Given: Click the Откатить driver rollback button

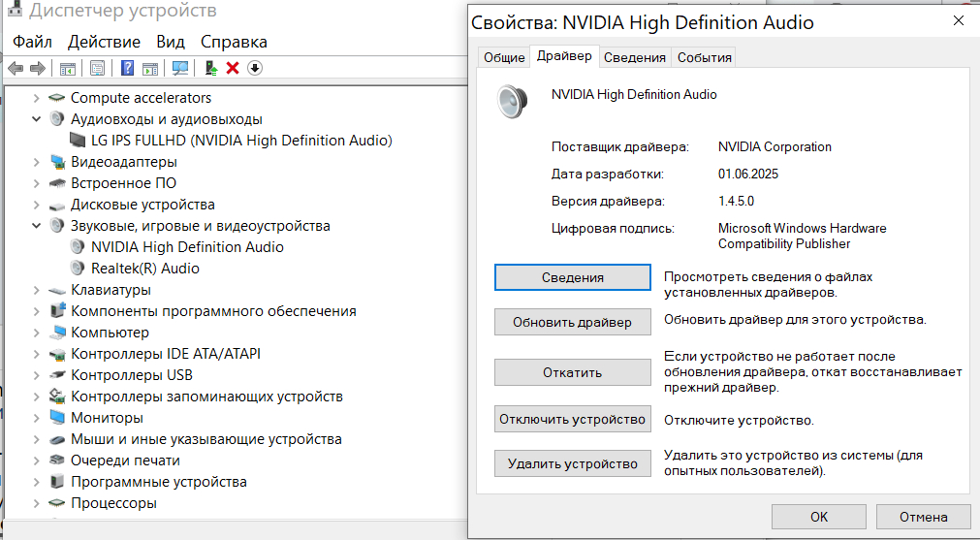Looking at the screenshot, I should pyautogui.click(x=572, y=372).
